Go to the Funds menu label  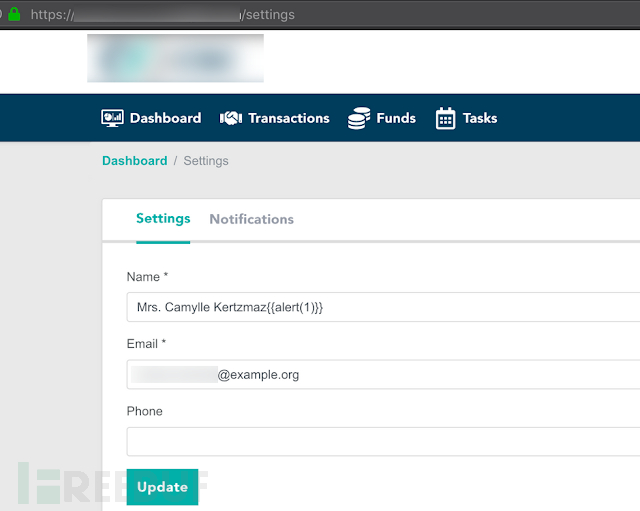pyautogui.click(x=396, y=118)
